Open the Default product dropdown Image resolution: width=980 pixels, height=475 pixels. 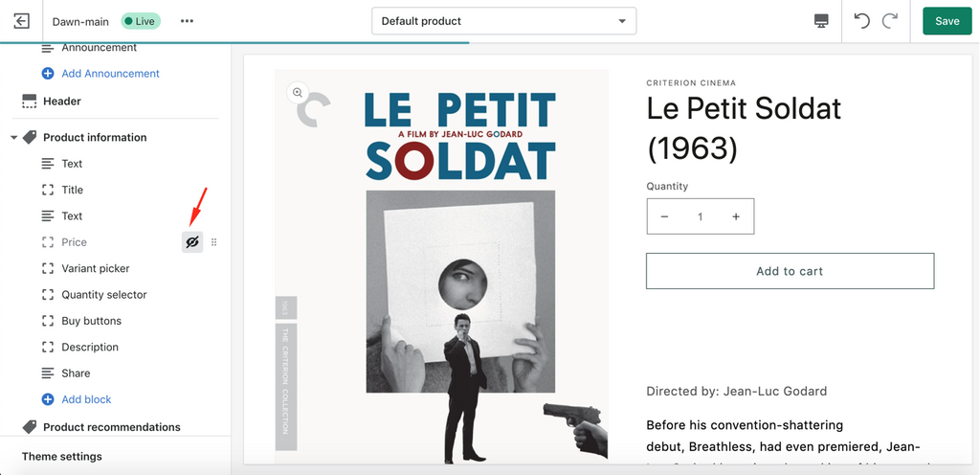pos(503,21)
